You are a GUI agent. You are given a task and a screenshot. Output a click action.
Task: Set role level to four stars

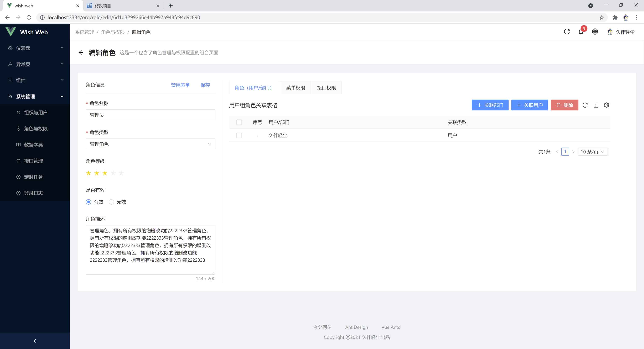(x=113, y=173)
